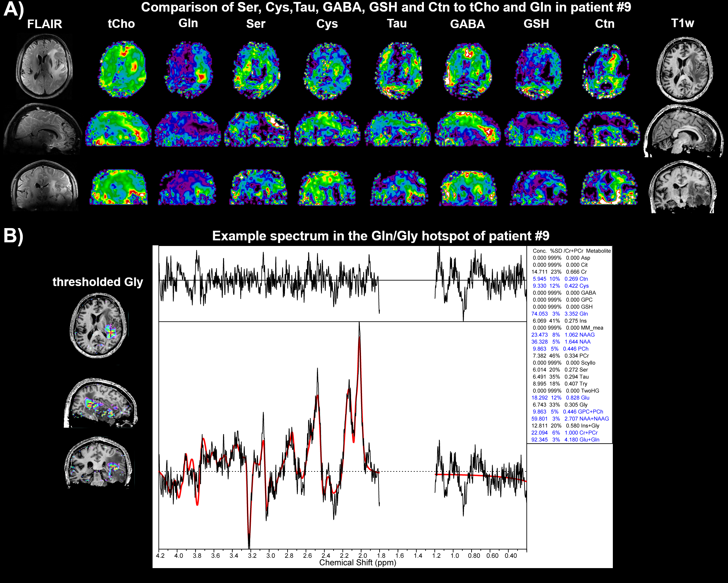This screenshot has height=583, width=728.
Task: Click the residual trace above the spectrum
Action: tap(270, 280)
